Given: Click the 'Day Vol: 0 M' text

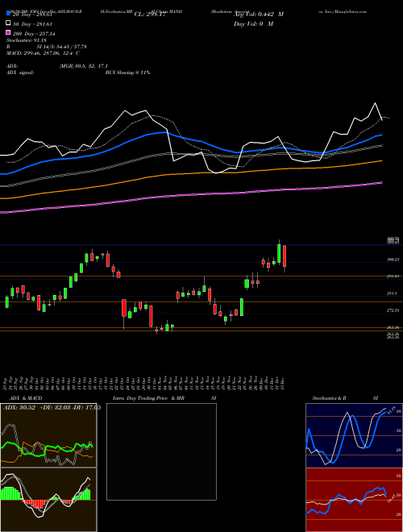Looking at the screenshot, I should point(253,23).
